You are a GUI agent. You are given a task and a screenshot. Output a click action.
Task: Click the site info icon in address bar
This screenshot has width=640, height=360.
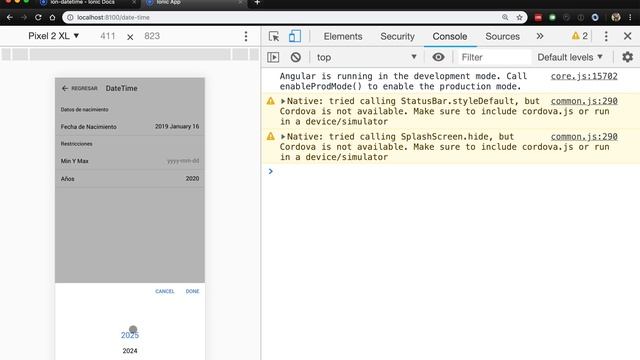tap(70, 18)
